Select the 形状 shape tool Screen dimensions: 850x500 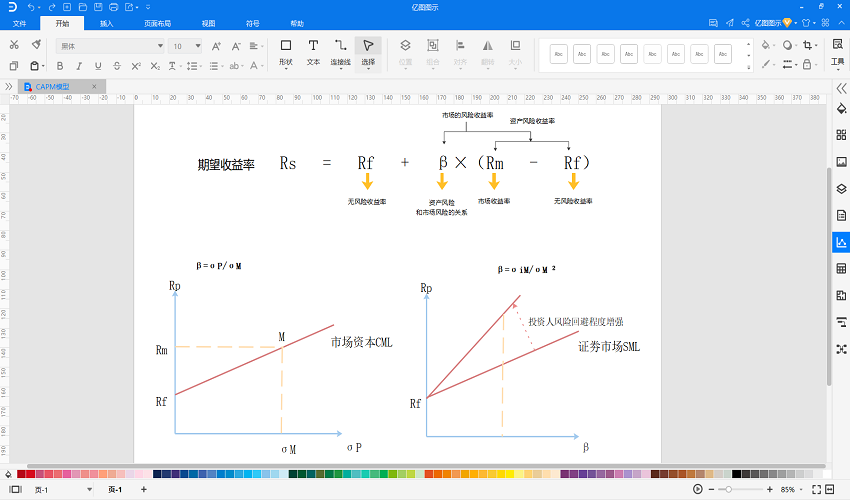click(285, 52)
